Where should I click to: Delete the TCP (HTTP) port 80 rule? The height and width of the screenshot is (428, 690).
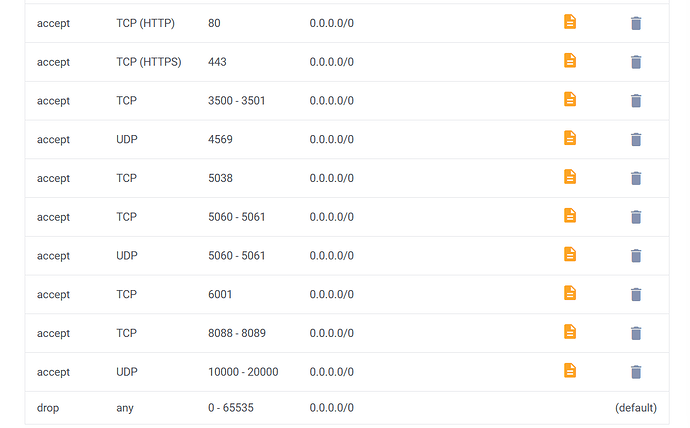pyautogui.click(x=636, y=23)
